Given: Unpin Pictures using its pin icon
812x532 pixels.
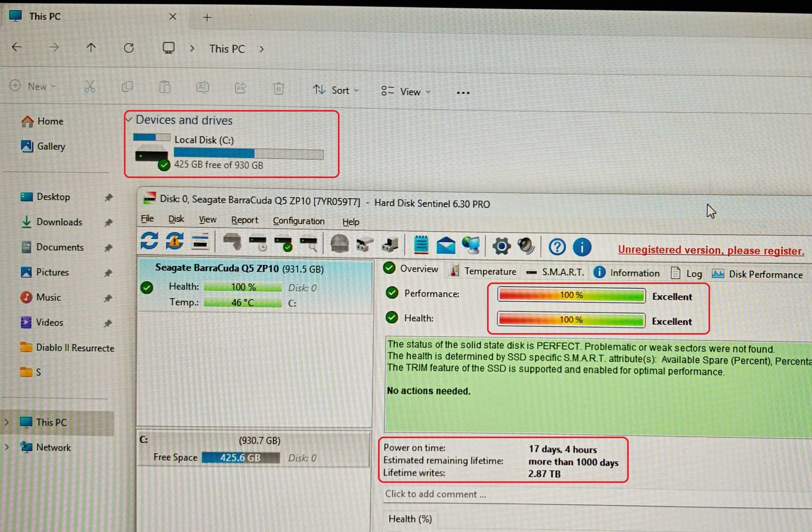Looking at the screenshot, I should point(108,273).
